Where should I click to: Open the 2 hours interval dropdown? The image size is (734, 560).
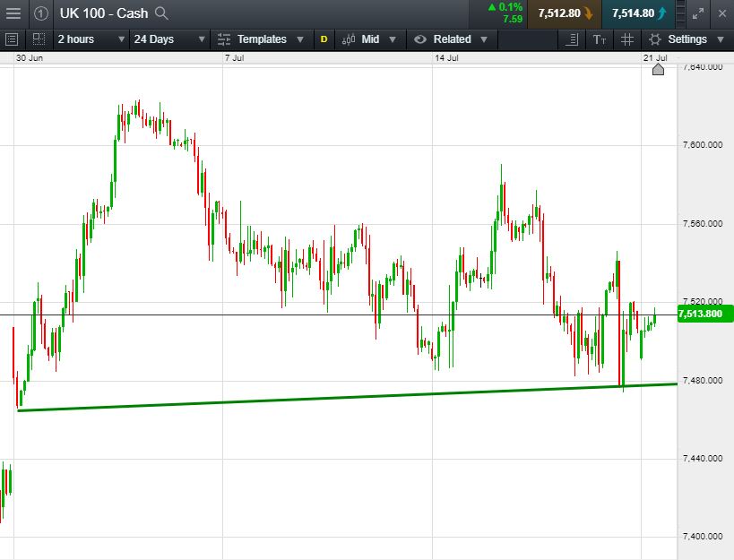(90, 39)
